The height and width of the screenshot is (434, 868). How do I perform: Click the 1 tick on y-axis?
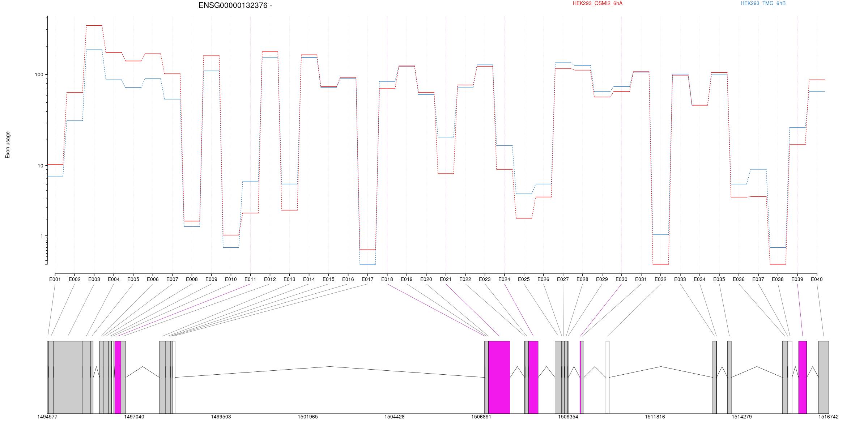tap(42, 236)
